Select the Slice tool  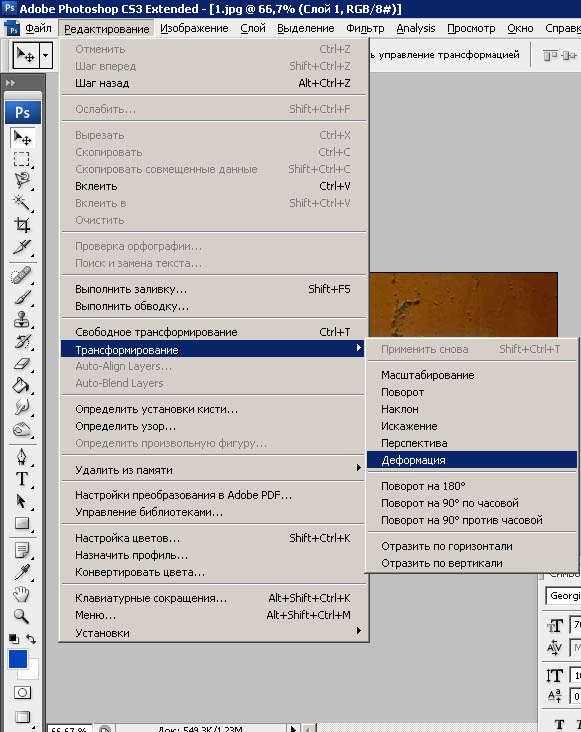pos(22,247)
